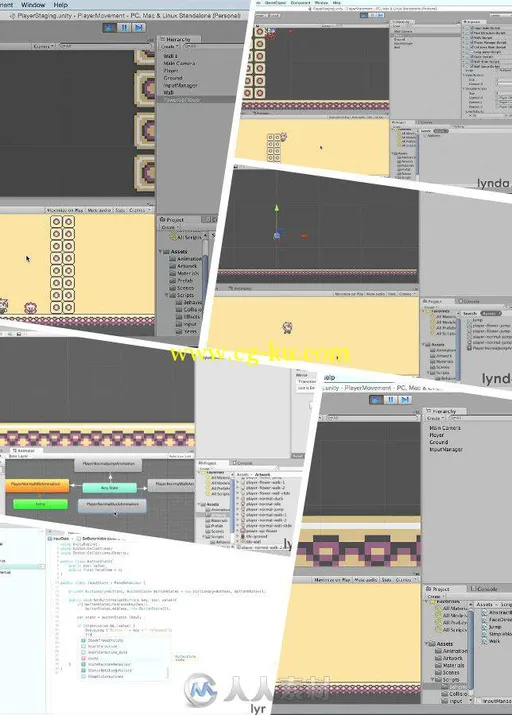Select the tile-wall sprite asset
Viewport: 512px width, 715px height.
[253, 542]
